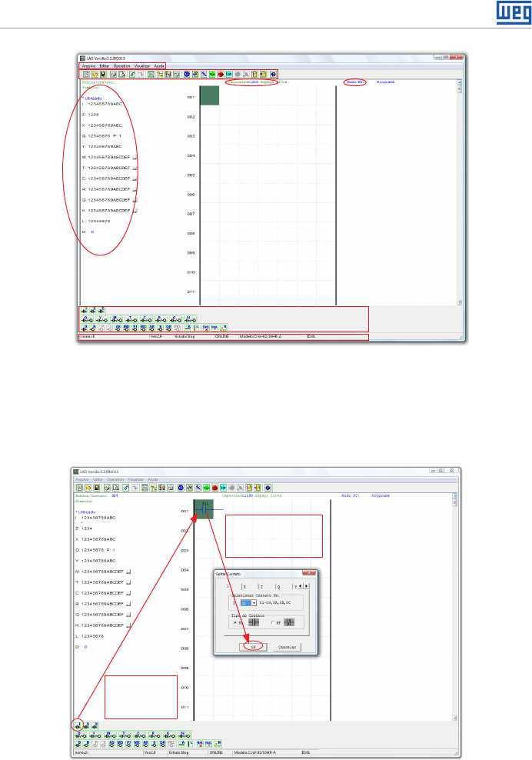Click Open folder icon in upper LAD window

click(x=95, y=74)
